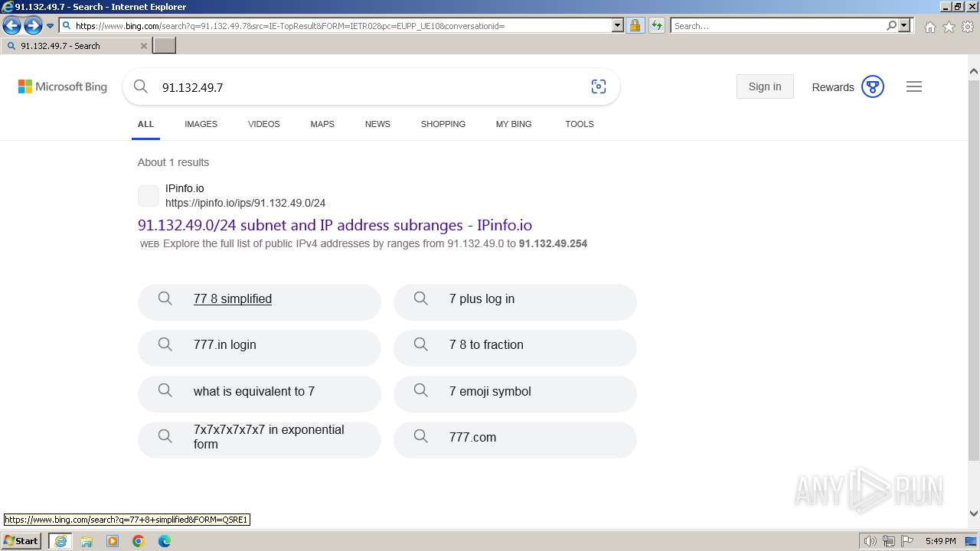Open the Windows Start menu

pyautogui.click(x=21, y=541)
